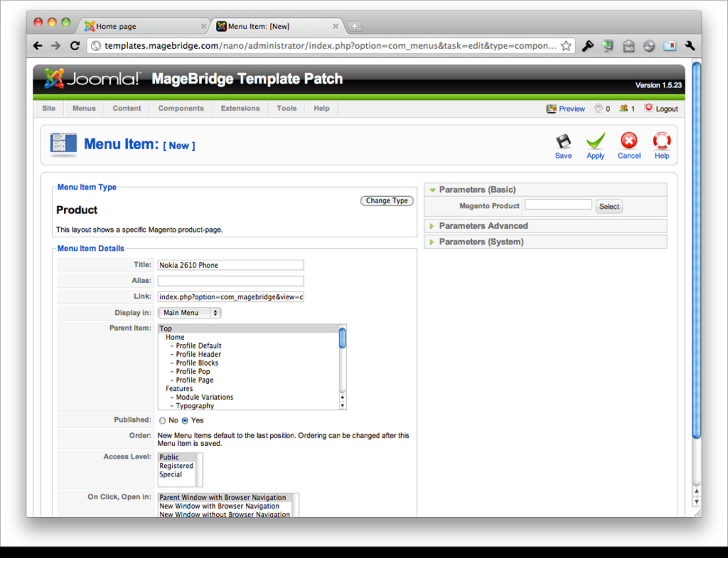Click the bookmark-card extension icon
The image size is (728, 561).
pos(670,46)
